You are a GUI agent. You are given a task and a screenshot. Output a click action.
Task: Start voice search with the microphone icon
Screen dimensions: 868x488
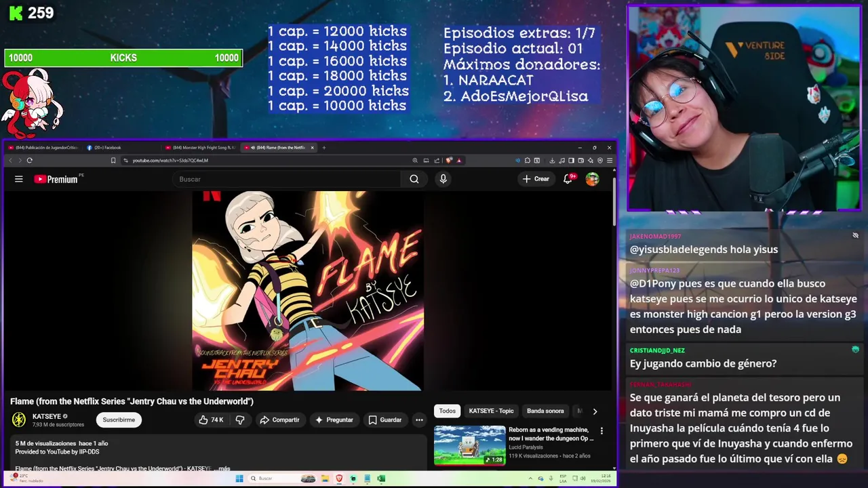(x=443, y=179)
